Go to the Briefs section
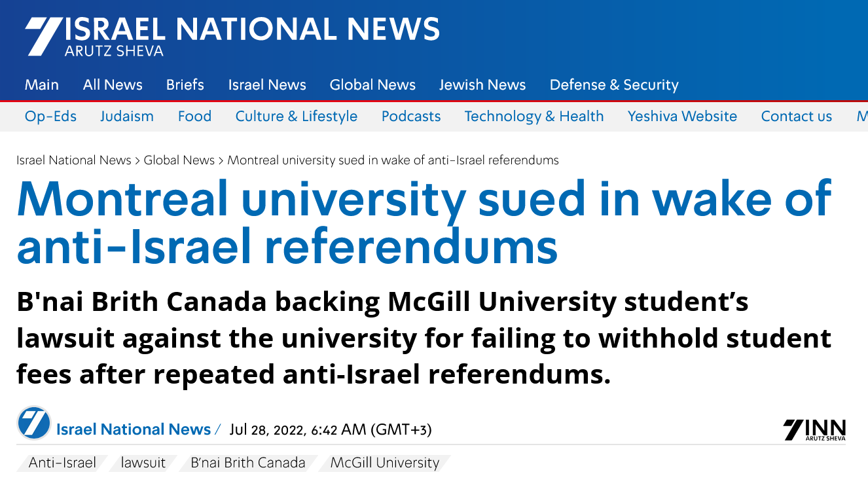 point(185,85)
